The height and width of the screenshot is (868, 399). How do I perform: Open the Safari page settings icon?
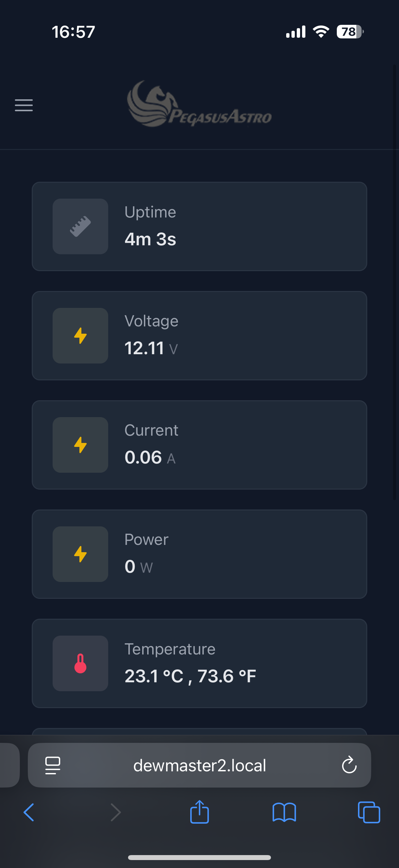point(53,765)
